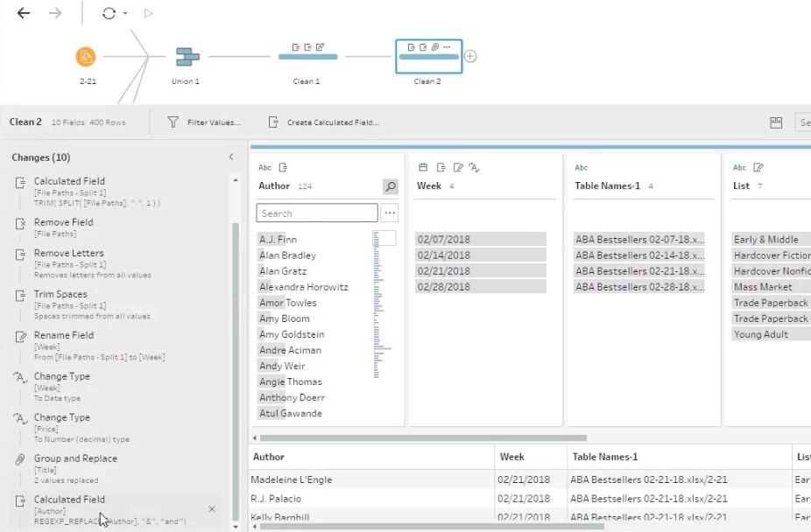Add a step with the plus icon after Clean 2
The image size is (811, 532).
(470, 57)
